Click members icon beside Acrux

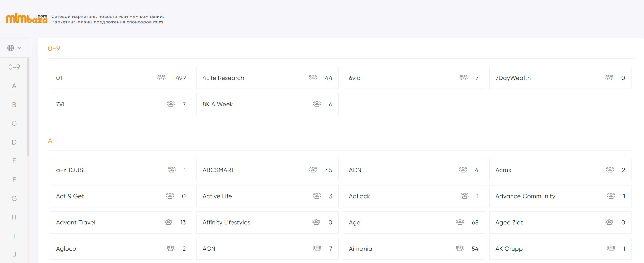(x=610, y=170)
